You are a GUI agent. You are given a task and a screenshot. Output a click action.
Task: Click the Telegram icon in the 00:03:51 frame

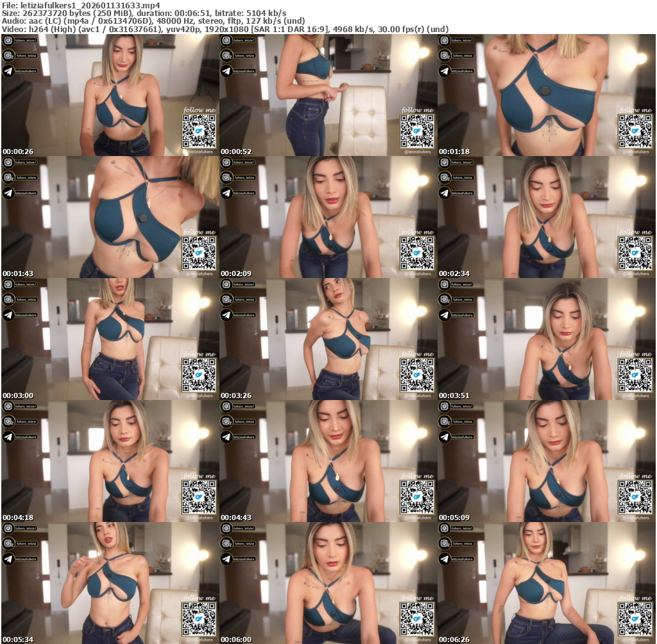(x=445, y=315)
